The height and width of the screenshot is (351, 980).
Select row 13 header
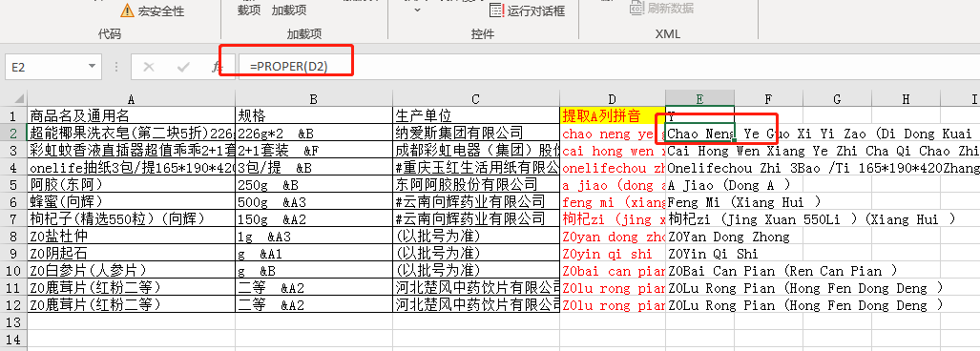tap(13, 322)
